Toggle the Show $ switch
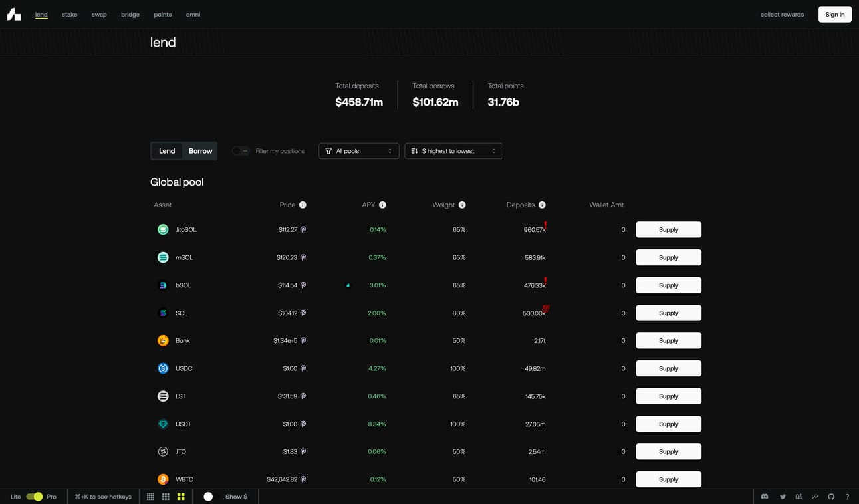The width and height of the screenshot is (859, 504). point(211,497)
